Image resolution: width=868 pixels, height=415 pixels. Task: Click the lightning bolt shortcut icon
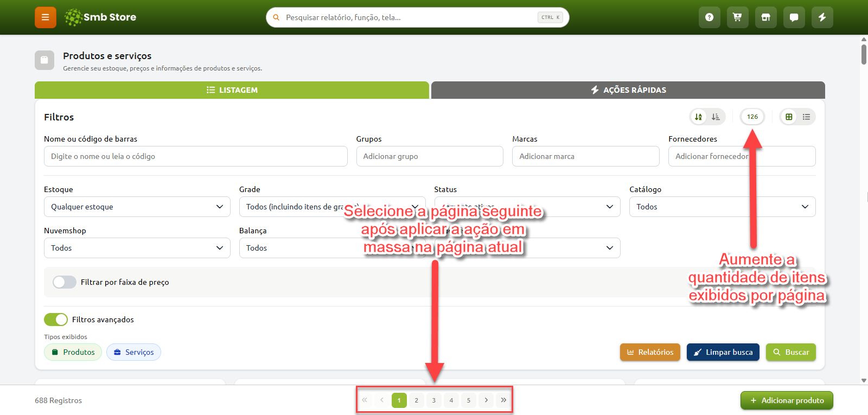coord(822,17)
